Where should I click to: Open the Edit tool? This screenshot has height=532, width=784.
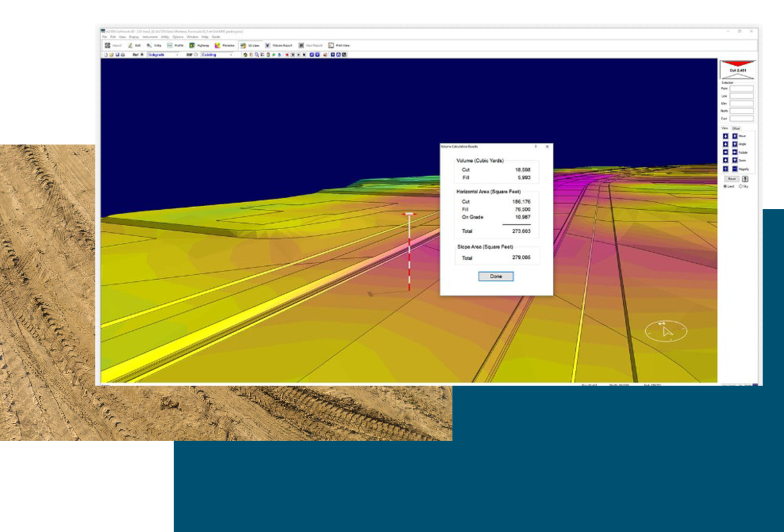click(x=130, y=45)
